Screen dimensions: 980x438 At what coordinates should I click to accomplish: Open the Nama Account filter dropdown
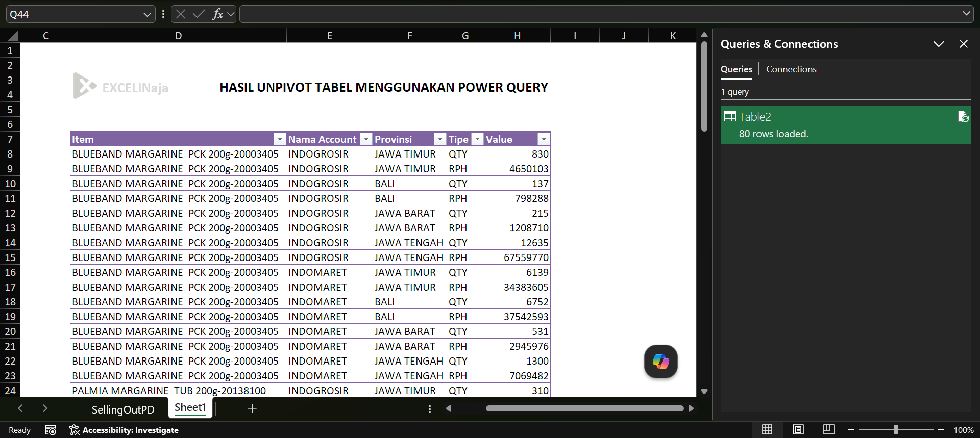coord(366,139)
